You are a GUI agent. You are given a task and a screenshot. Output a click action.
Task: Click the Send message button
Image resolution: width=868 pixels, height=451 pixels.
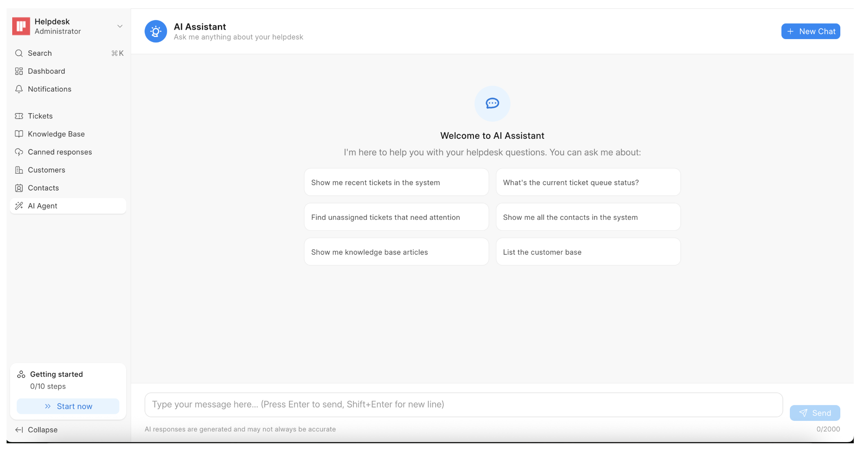pyautogui.click(x=814, y=413)
